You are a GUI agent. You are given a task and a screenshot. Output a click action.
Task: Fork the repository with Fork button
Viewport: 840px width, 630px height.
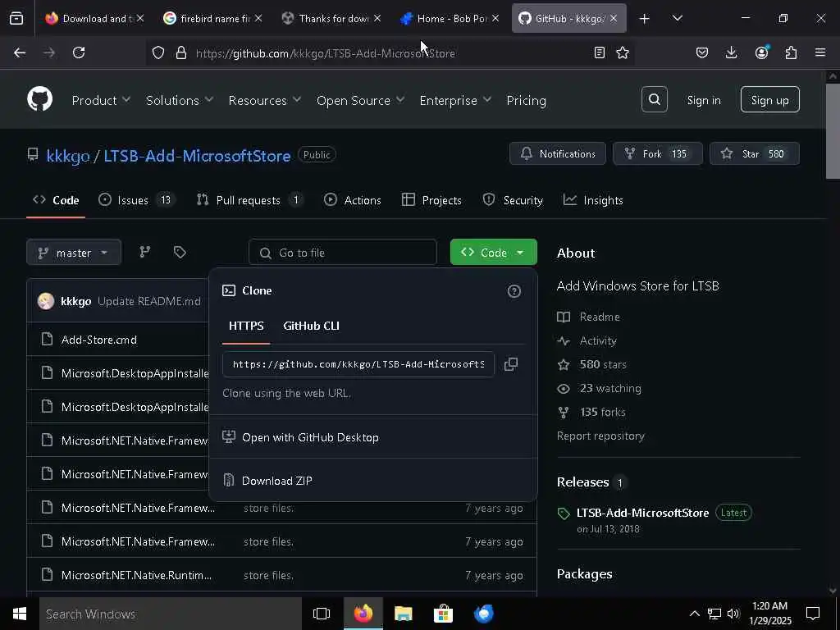[657, 153]
